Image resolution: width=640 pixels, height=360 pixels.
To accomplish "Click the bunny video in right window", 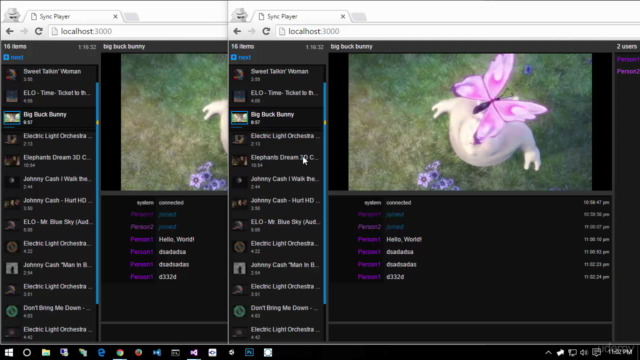I will (x=470, y=122).
